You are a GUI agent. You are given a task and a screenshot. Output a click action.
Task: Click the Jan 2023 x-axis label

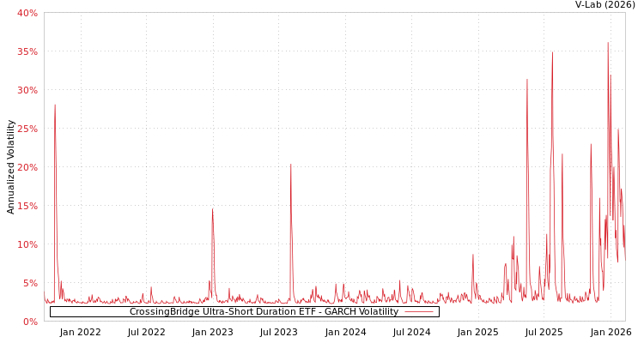(213, 332)
